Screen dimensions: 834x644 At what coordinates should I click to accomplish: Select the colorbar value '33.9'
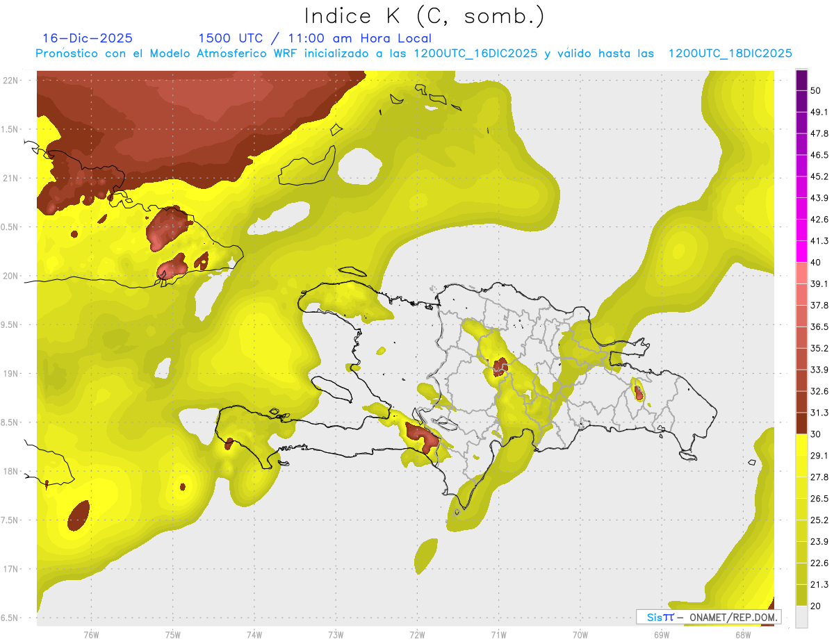(x=819, y=370)
